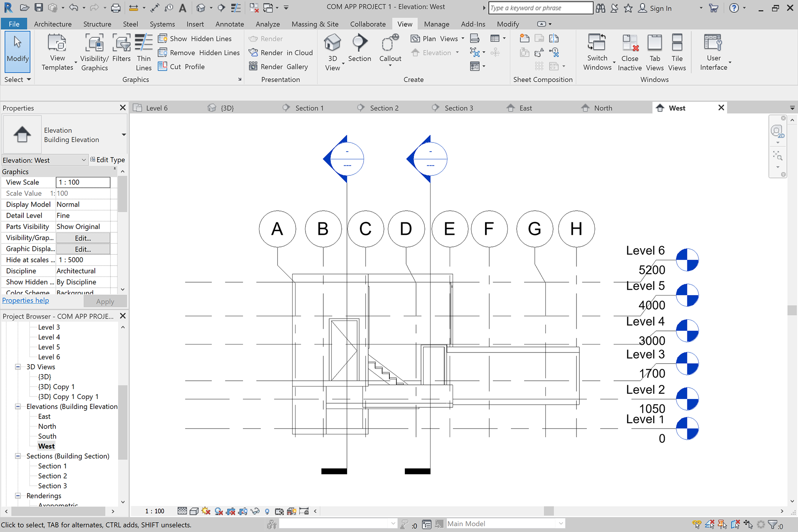
Task: Click the Apply button
Action: (105, 301)
